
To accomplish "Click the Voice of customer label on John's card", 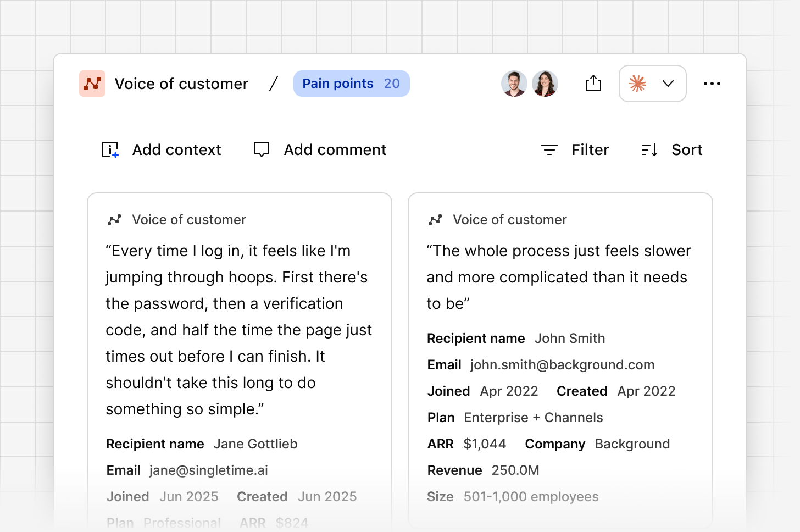I will pyautogui.click(x=510, y=220).
